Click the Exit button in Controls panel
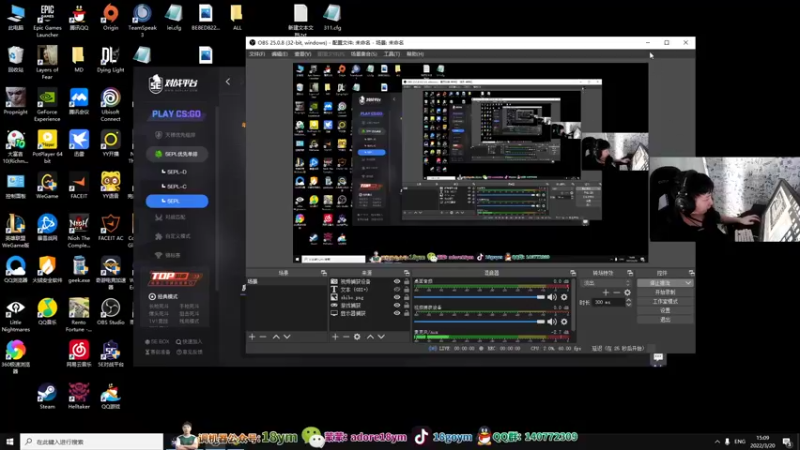This screenshot has height=450, width=800. (x=665, y=319)
